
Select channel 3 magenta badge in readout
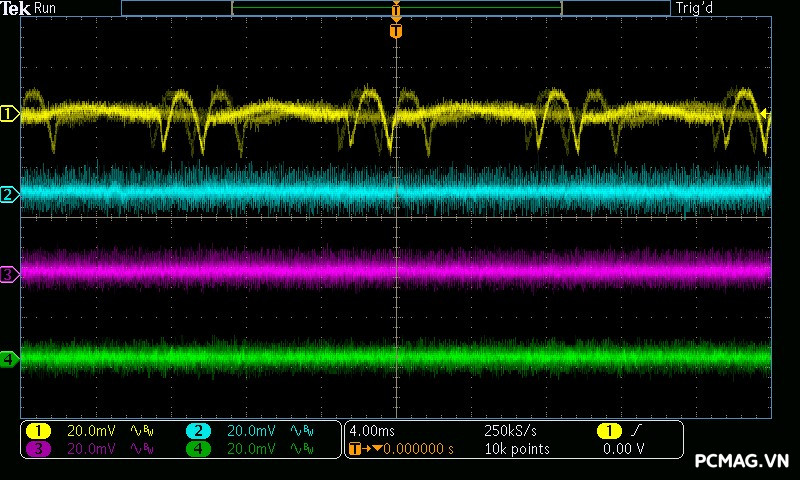click(x=37, y=449)
